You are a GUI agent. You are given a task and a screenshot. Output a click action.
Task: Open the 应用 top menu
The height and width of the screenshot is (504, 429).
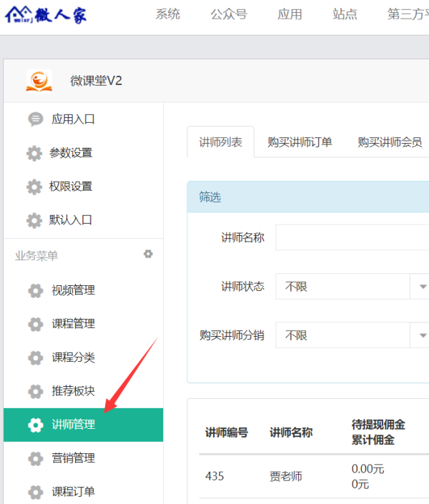290,14
